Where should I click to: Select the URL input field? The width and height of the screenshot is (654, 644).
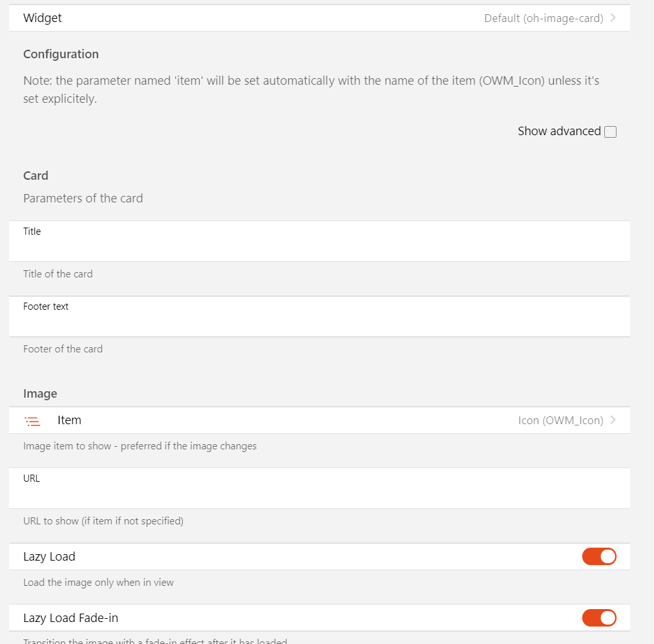click(x=319, y=494)
